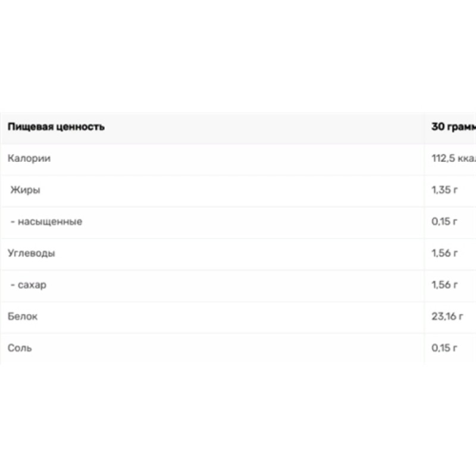This screenshot has height=476, width=476.
Task: Click the 'Пищевая ценность' table header
Action: tap(56, 127)
